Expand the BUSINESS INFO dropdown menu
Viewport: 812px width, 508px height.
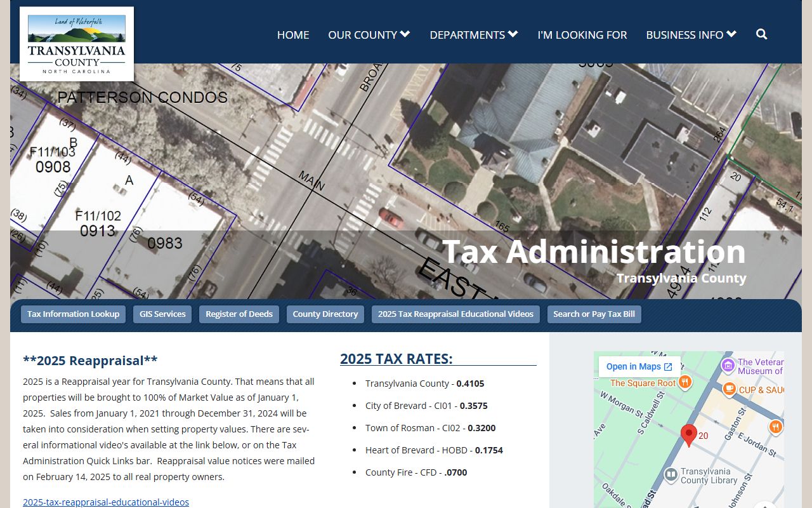click(691, 35)
